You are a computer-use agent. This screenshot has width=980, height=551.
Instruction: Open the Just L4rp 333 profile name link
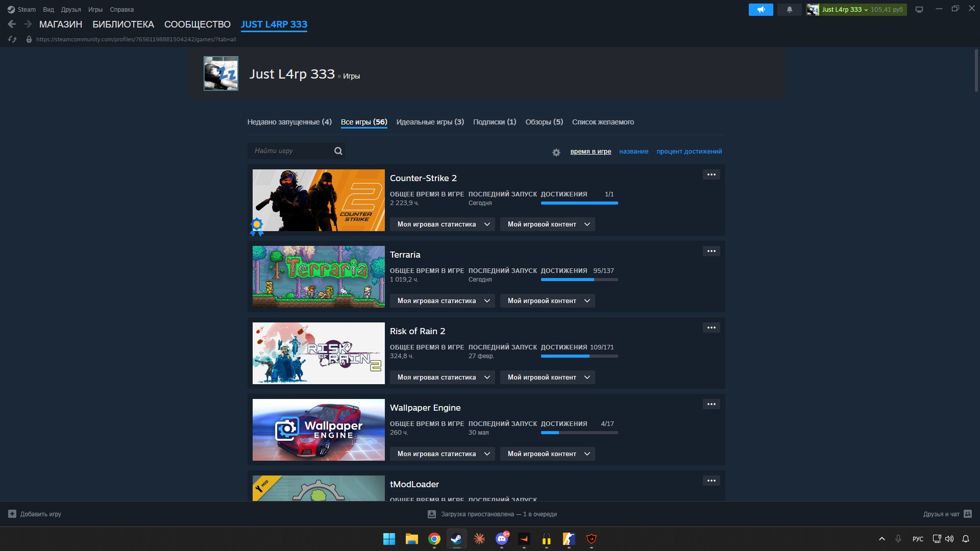coord(292,74)
